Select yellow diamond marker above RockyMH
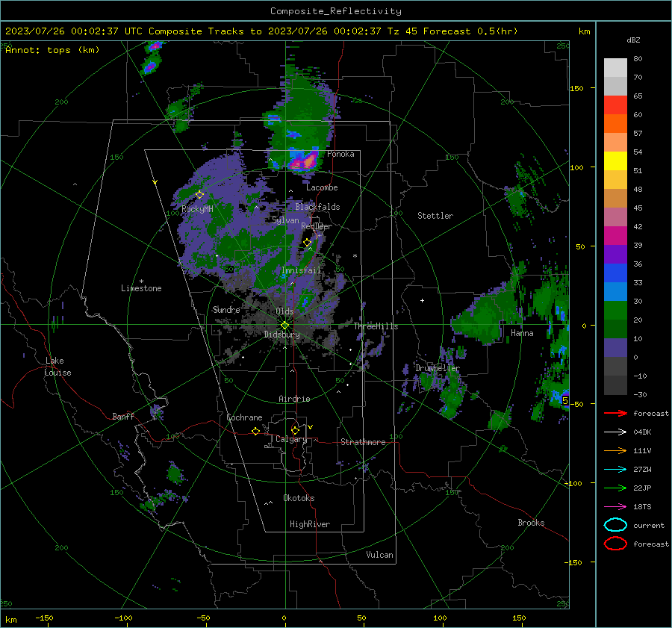This screenshot has height=628, width=672. coord(199,195)
